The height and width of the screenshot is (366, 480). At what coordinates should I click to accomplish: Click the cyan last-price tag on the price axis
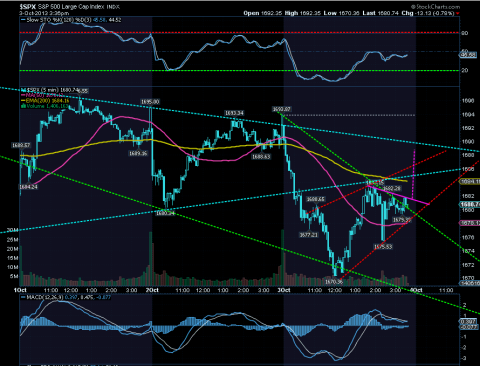[470, 205]
